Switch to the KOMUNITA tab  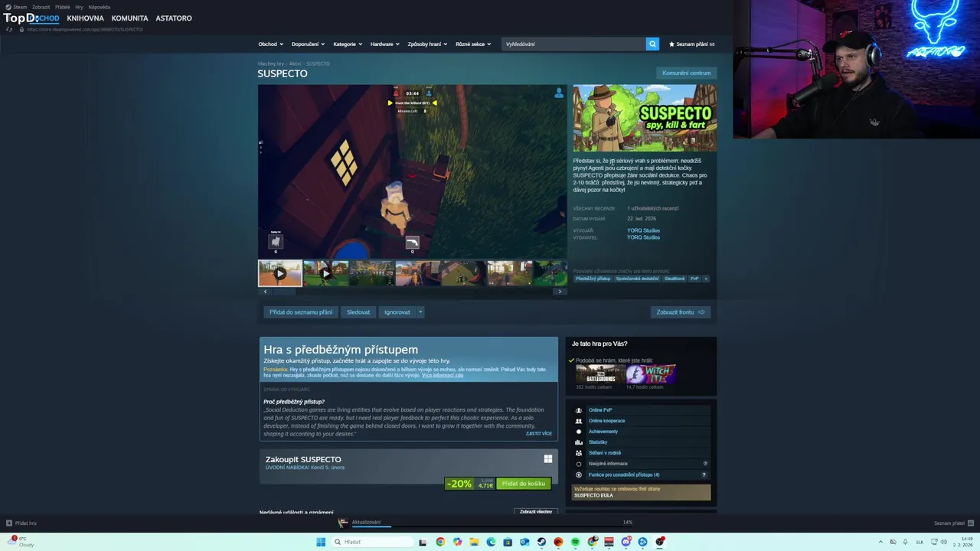click(129, 18)
